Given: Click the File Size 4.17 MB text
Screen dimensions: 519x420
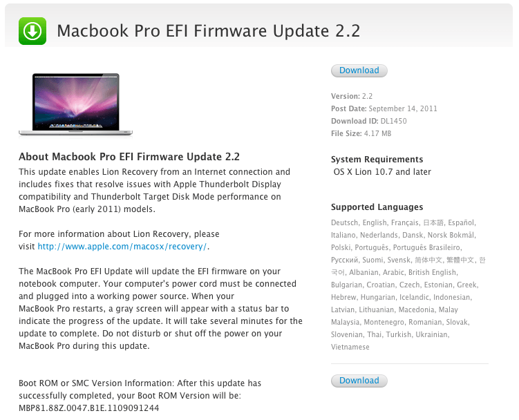Looking at the screenshot, I should 361,134.
